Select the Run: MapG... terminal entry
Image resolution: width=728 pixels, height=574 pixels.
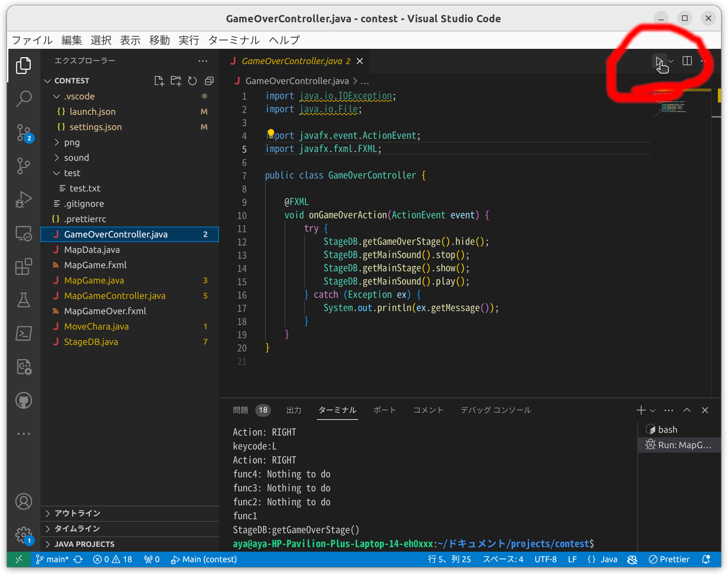pyautogui.click(x=680, y=445)
